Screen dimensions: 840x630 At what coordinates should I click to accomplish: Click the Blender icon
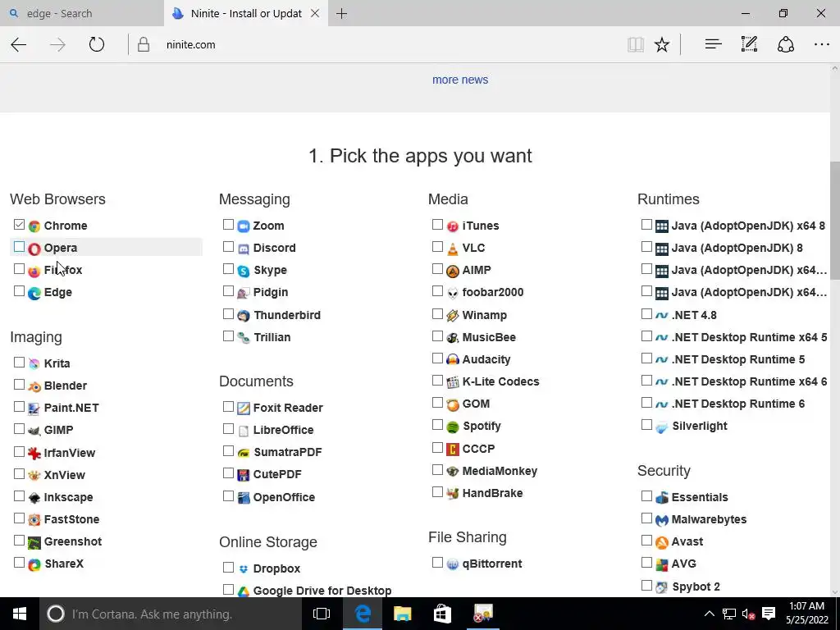point(34,386)
